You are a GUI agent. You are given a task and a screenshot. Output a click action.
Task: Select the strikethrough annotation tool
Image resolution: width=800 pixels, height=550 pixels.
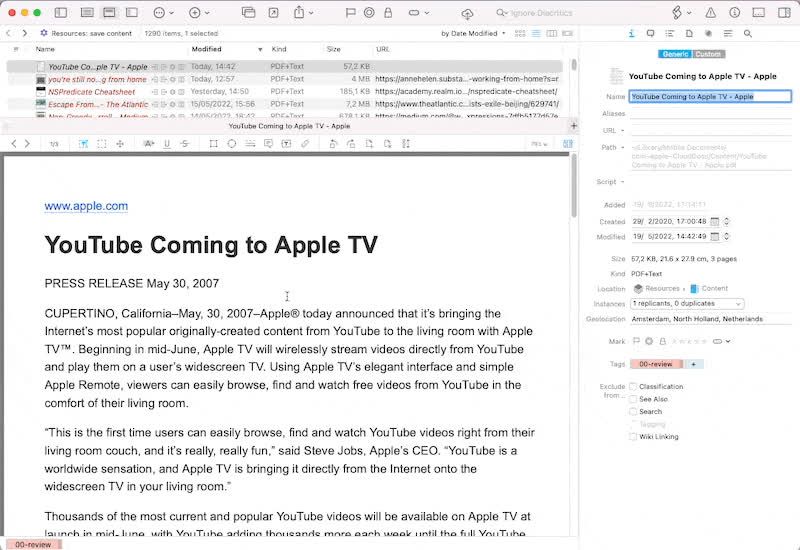tap(184, 144)
